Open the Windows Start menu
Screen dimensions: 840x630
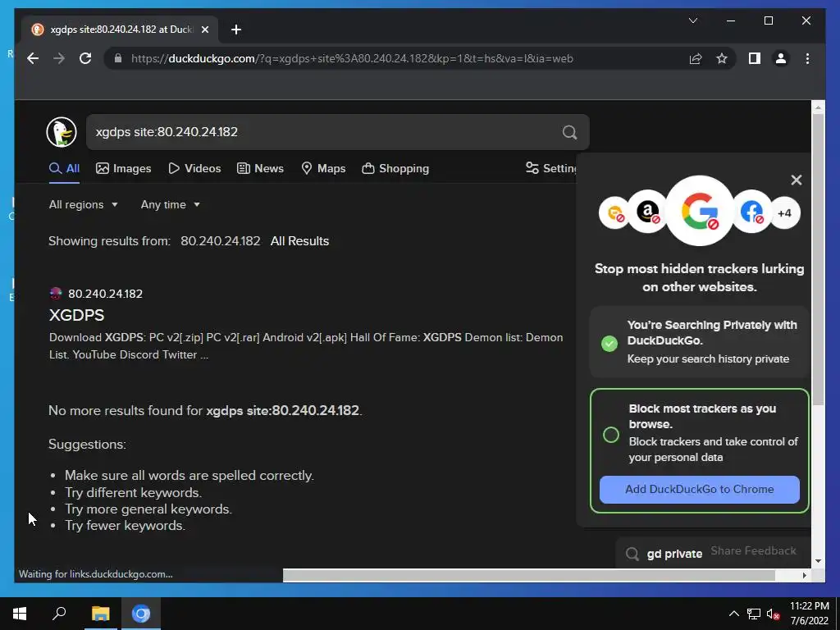pos(20,614)
